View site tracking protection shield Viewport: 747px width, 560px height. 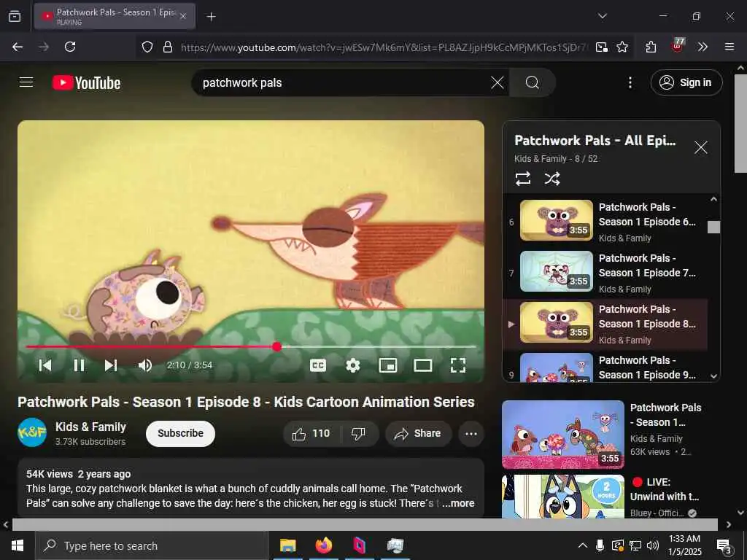pyautogui.click(x=147, y=47)
